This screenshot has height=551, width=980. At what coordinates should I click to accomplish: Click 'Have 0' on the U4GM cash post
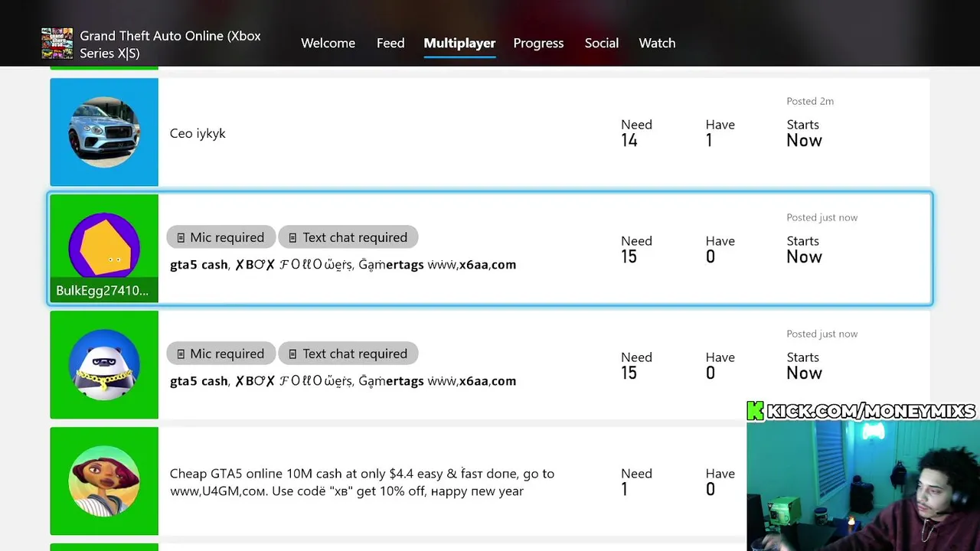coord(720,481)
